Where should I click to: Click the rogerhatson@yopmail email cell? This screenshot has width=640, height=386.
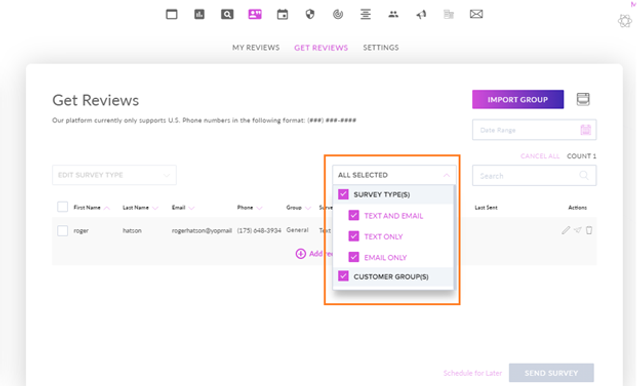(x=202, y=231)
